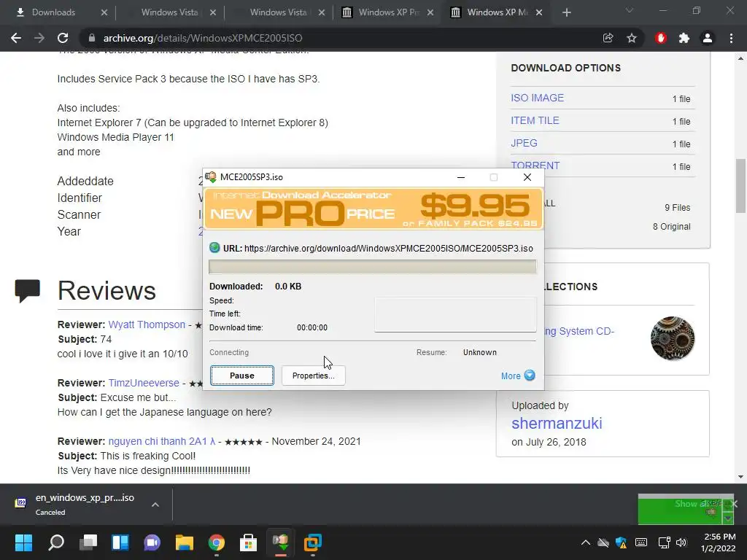The width and height of the screenshot is (747, 560).
Task: Open the ITEM TILE download option
Action: (x=535, y=120)
